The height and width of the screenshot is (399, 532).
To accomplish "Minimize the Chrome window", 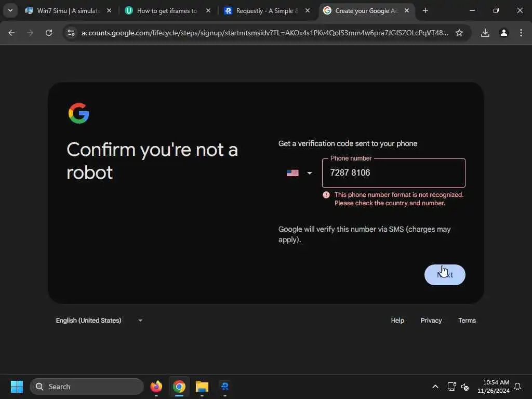I will pyautogui.click(x=472, y=10).
